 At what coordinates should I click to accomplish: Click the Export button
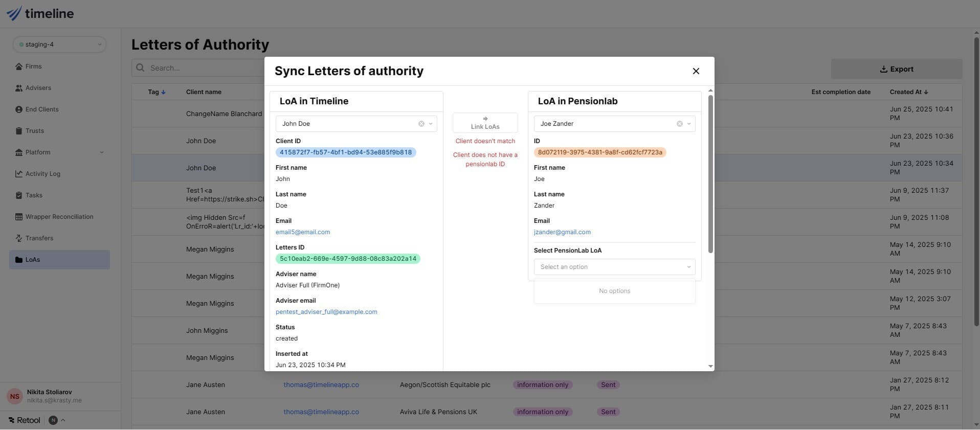(x=896, y=69)
